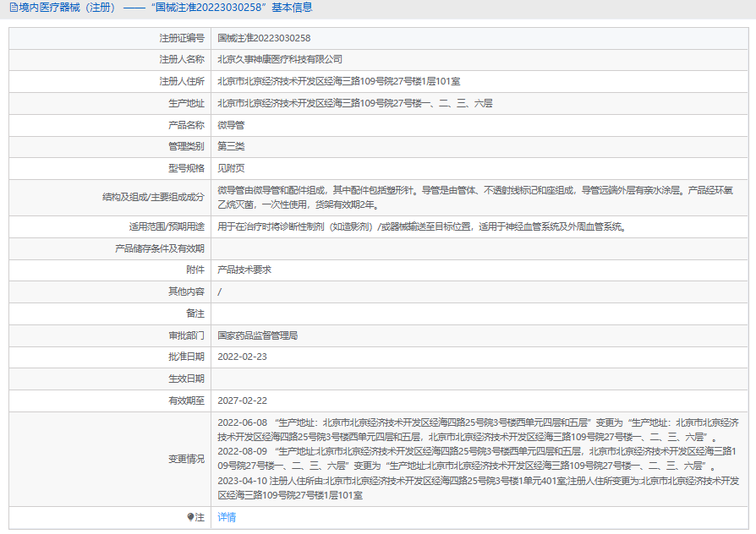This screenshot has width=756, height=534.
Task: Click the approving department 国家药品监督管理局
Action: (257, 335)
